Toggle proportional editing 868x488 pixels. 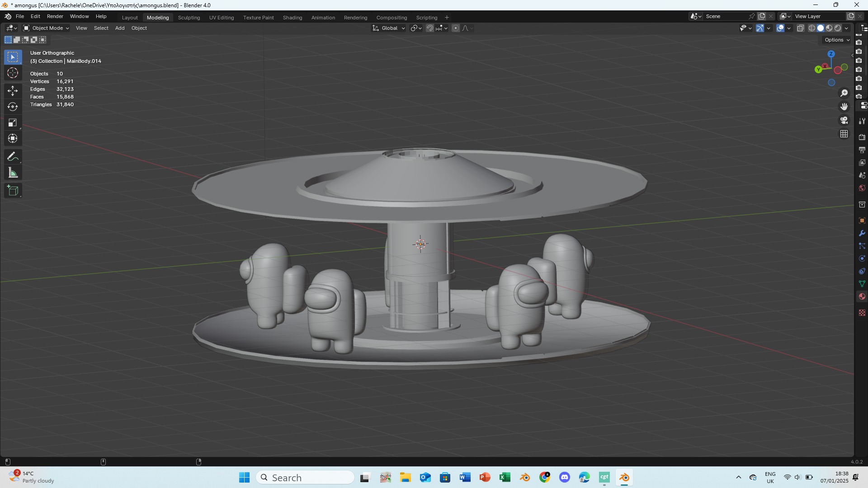coord(456,28)
